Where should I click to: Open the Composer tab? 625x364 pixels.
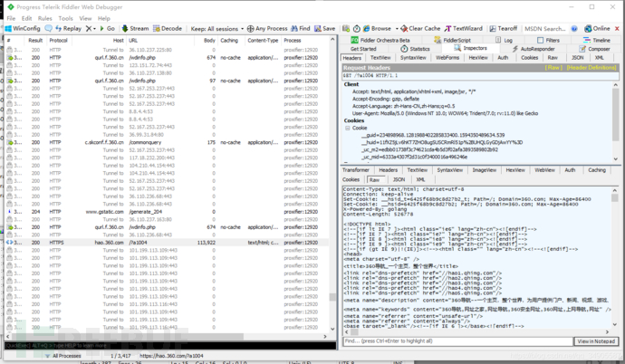pyautogui.click(x=595, y=49)
